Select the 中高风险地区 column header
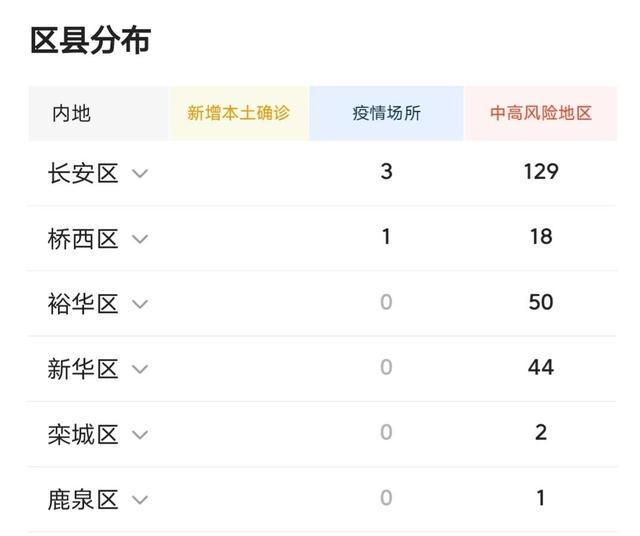The width and height of the screenshot is (640, 536). click(541, 113)
